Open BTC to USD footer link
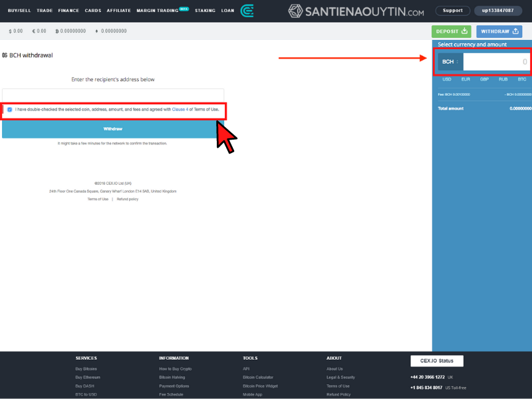The height and width of the screenshot is (399, 532). [x=86, y=394]
